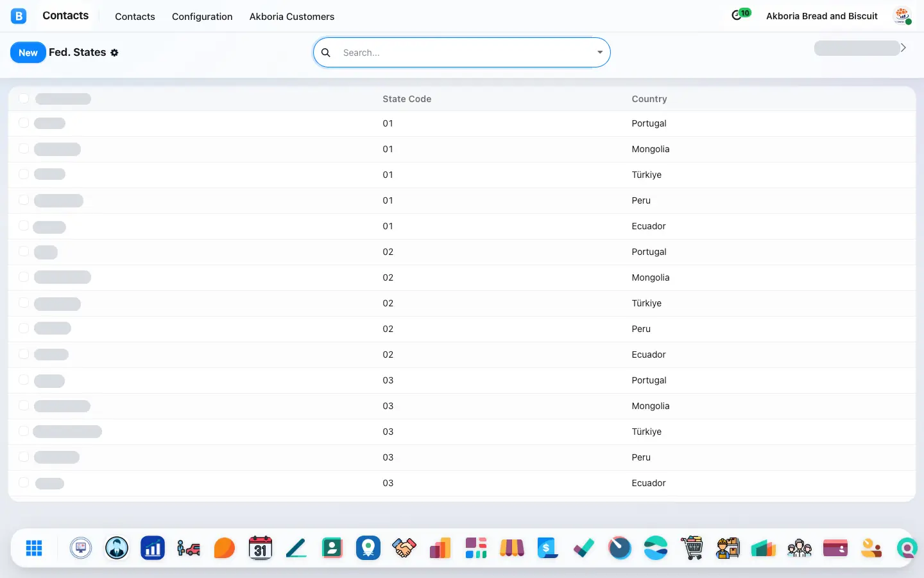Open the warehouse worker inventory app
924x578 pixels.
[728, 548]
